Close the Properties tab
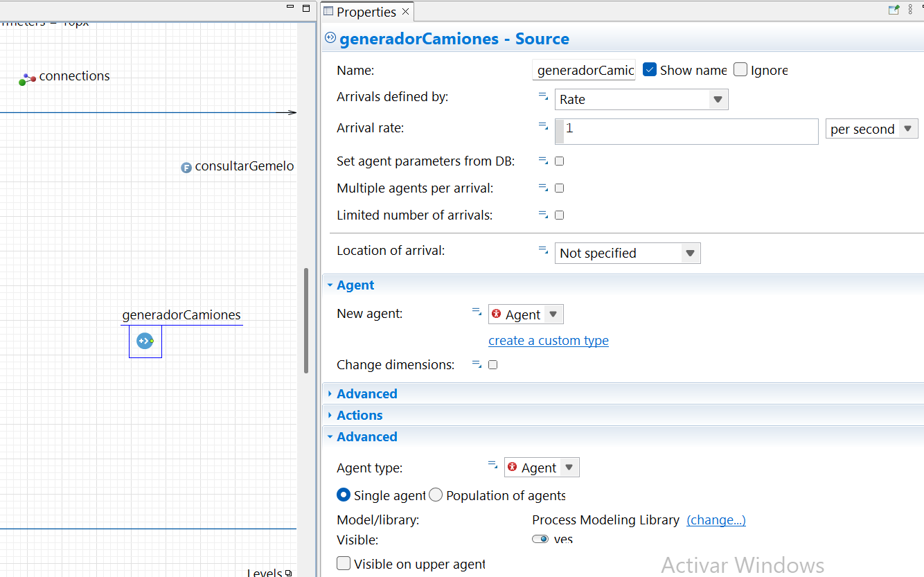Image resolution: width=924 pixels, height=577 pixels. point(406,11)
